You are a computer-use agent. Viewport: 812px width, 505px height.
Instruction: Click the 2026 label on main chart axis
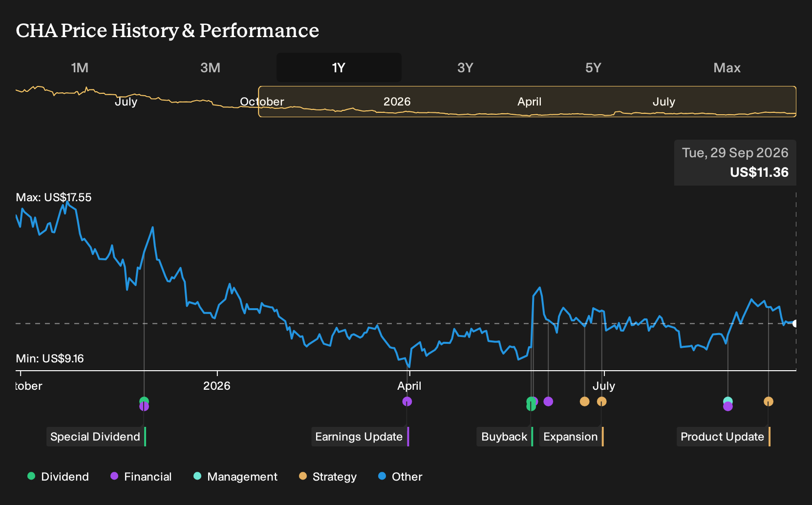coord(217,386)
